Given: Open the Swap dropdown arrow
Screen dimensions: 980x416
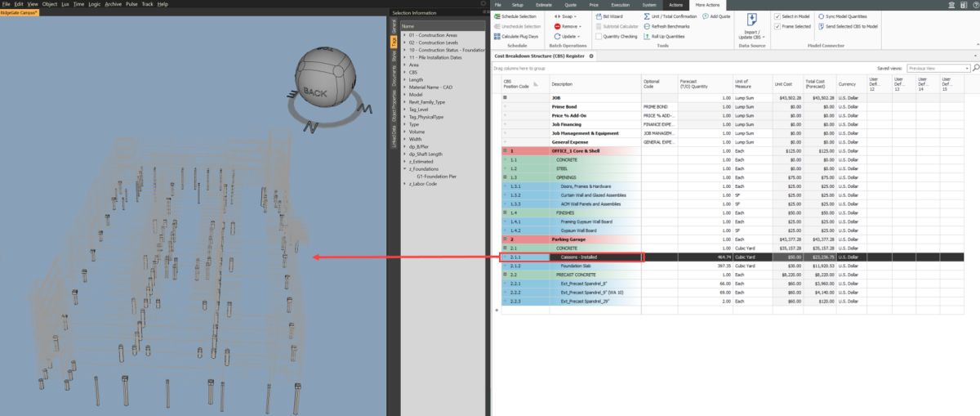Looking at the screenshot, I should point(576,16).
